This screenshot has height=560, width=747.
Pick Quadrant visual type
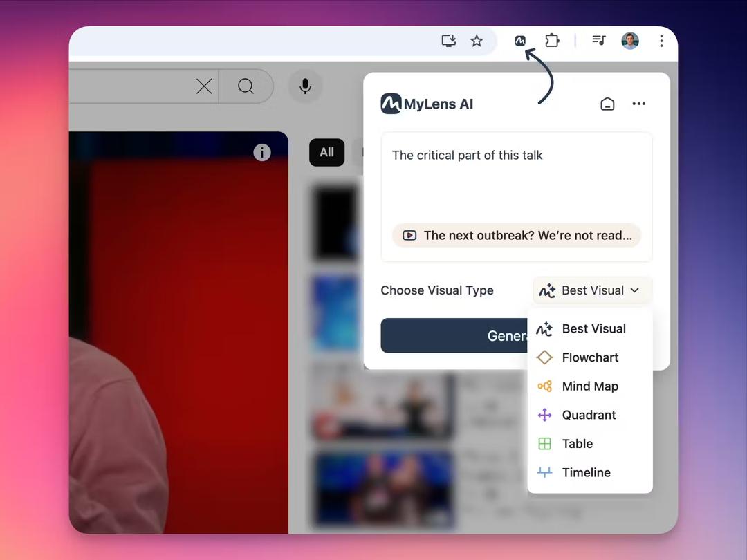coord(590,415)
